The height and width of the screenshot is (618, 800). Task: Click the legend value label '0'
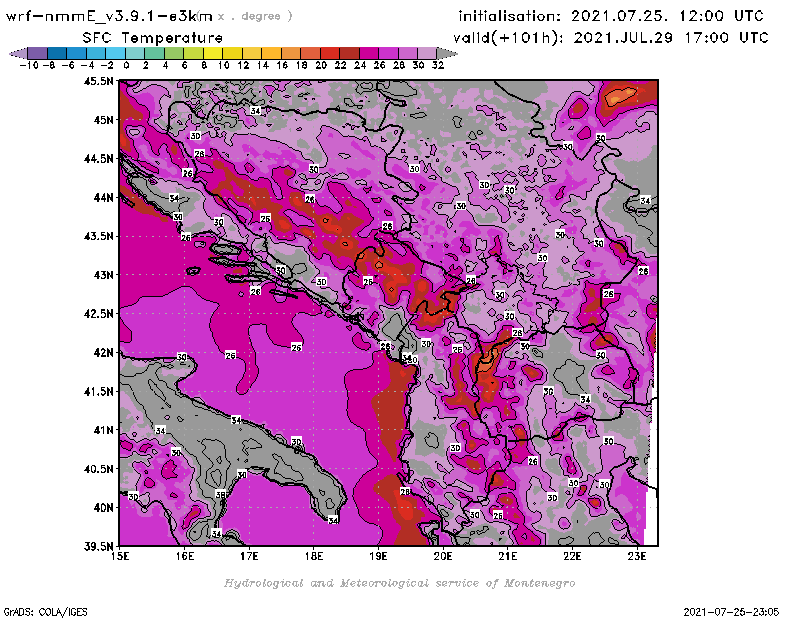pos(126,65)
